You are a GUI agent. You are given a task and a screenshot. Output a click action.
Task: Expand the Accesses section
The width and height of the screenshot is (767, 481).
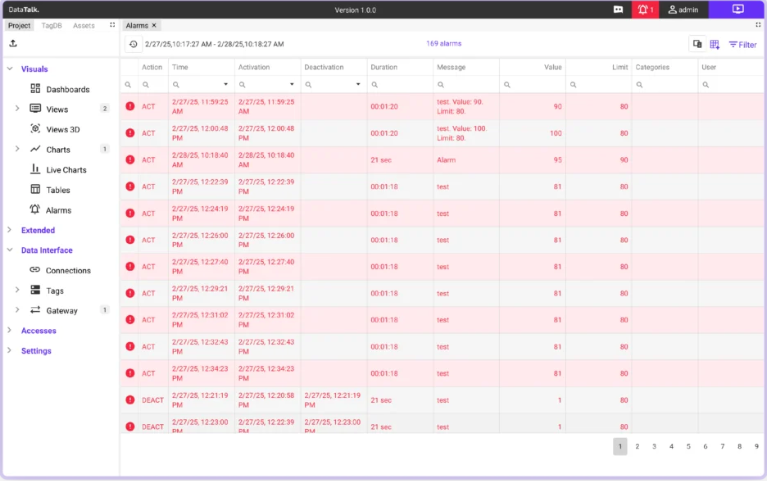pyautogui.click(x=9, y=330)
